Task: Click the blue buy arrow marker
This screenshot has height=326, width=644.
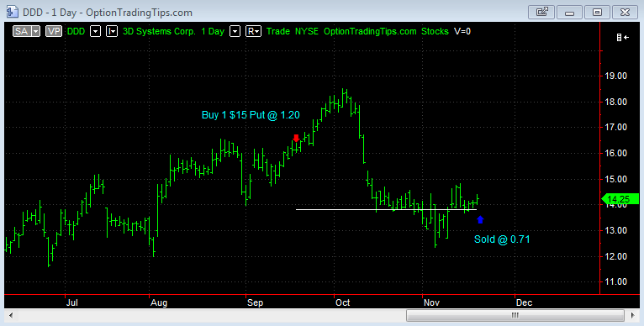Action: [481, 219]
